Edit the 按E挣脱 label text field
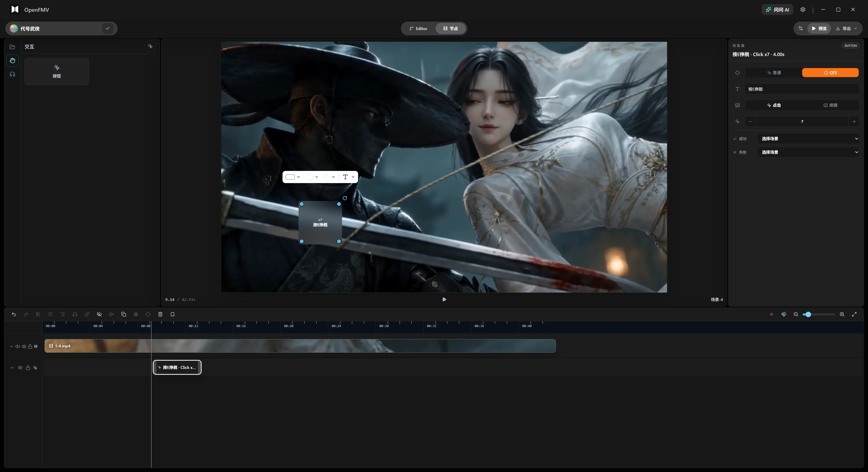This screenshot has width=868, height=472. [802, 89]
